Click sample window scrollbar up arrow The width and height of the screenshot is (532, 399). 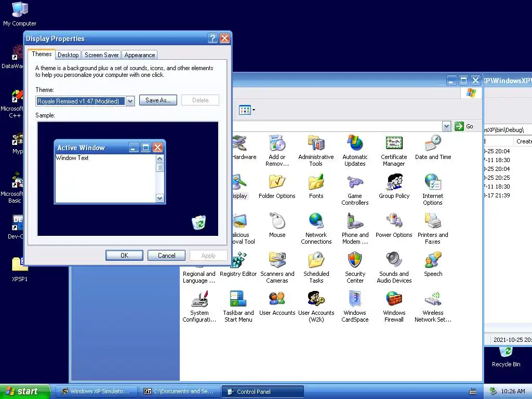160,159
